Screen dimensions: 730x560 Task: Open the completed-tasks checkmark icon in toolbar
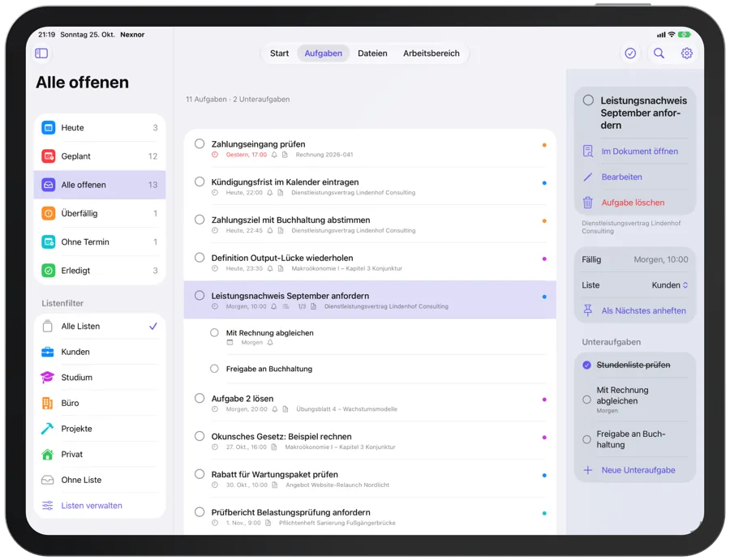(630, 53)
